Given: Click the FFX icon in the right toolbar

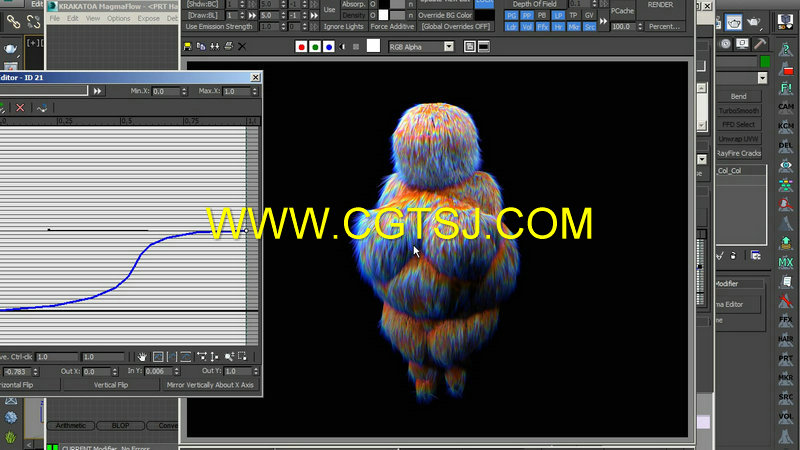Looking at the screenshot, I should [786, 320].
